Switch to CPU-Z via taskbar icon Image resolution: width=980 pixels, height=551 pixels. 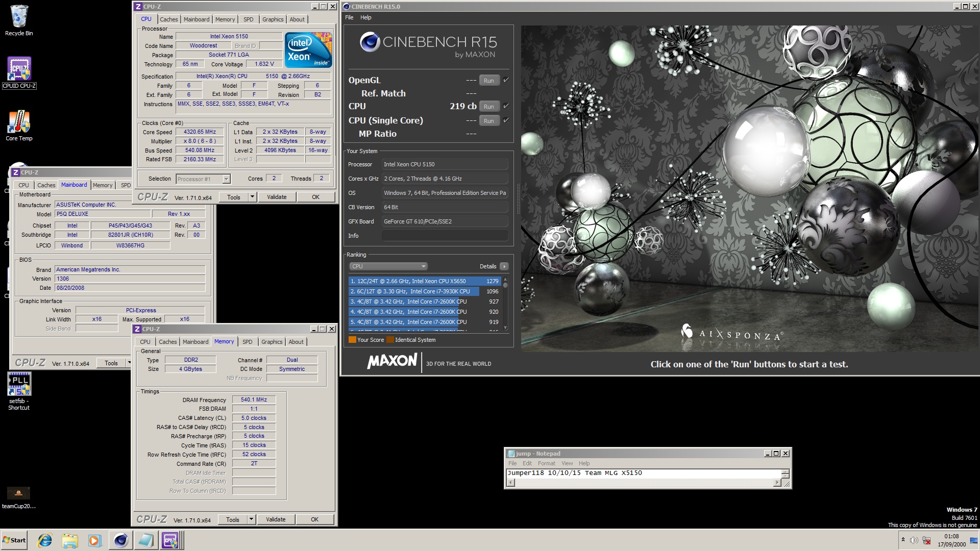(170, 540)
